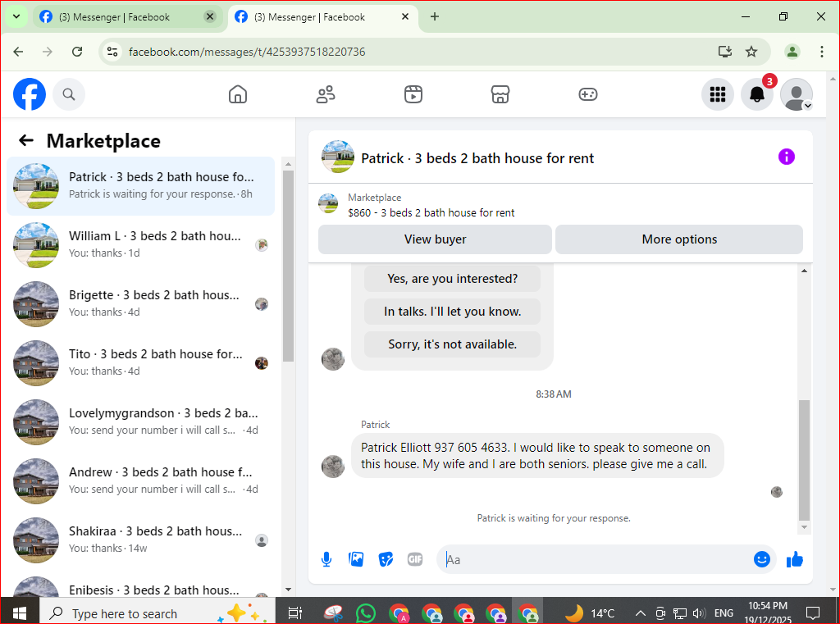Image resolution: width=840 pixels, height=624 pixels.
Task: Open Windows Start menu
Action: [20, 613]
